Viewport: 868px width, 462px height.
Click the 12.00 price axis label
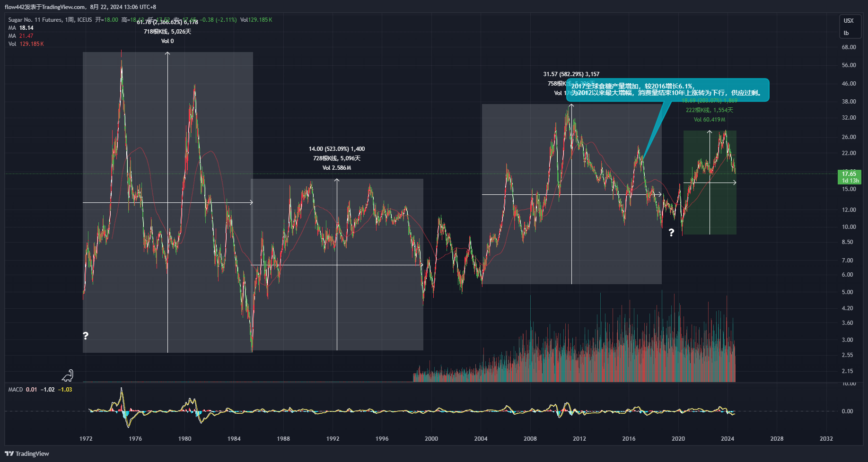[849, 210]
